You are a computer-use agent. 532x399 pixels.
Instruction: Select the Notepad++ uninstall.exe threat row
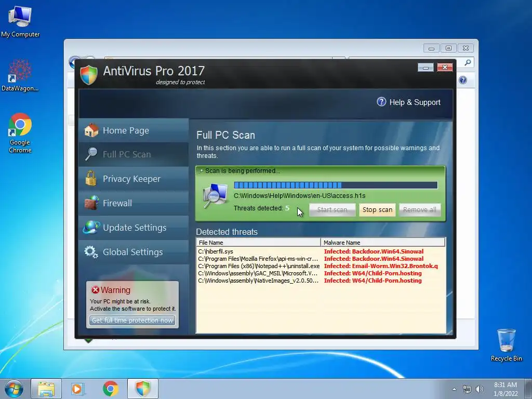321,266
